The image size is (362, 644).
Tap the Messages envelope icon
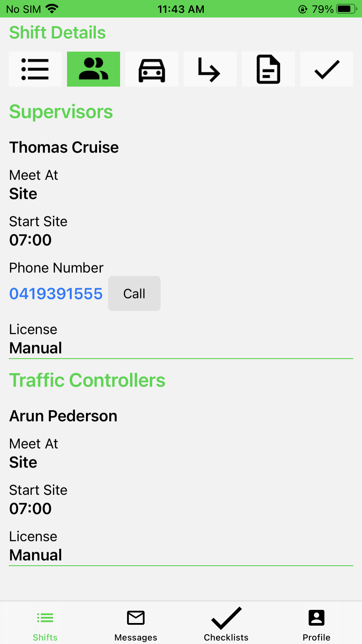click(136, 618)
